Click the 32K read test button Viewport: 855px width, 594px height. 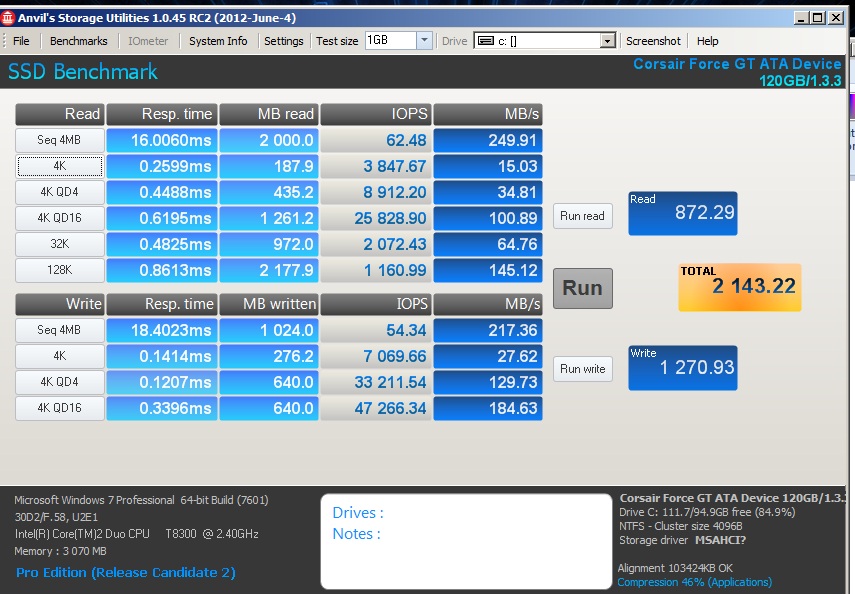click(59, 244)
